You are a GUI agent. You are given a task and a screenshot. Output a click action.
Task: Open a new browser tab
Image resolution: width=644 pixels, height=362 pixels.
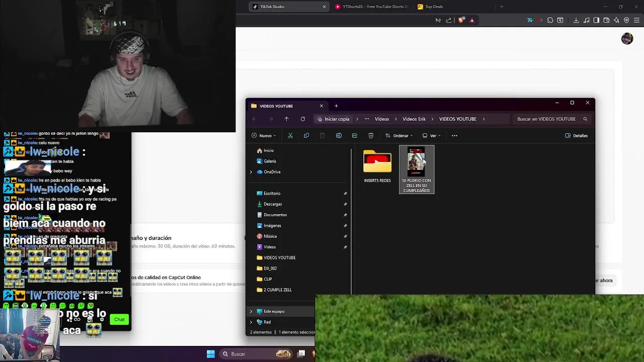click(501, 7)
